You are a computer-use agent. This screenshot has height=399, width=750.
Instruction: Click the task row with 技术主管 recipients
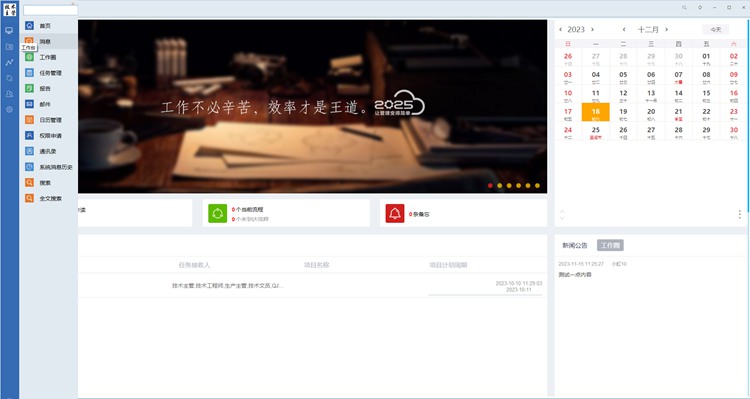312,286
